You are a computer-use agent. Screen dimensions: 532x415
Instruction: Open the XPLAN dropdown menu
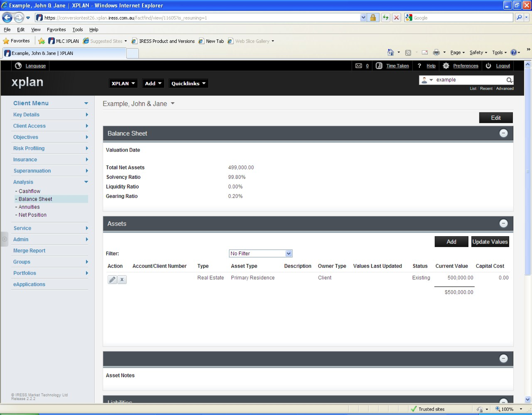click(x=123, y=83)
